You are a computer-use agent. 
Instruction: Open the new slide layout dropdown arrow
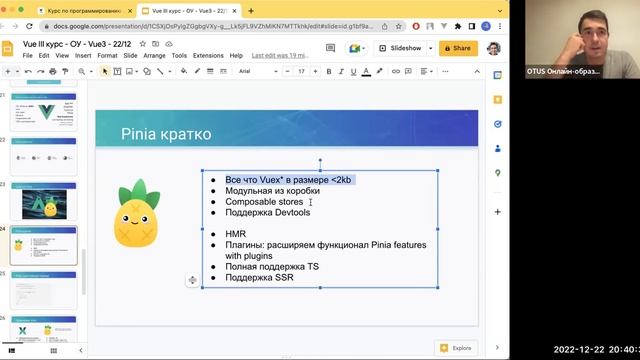[x=18, y=71]
